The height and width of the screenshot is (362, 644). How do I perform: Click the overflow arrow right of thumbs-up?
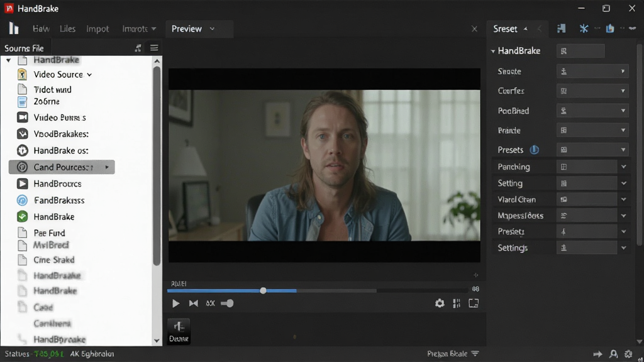[633, 28]
